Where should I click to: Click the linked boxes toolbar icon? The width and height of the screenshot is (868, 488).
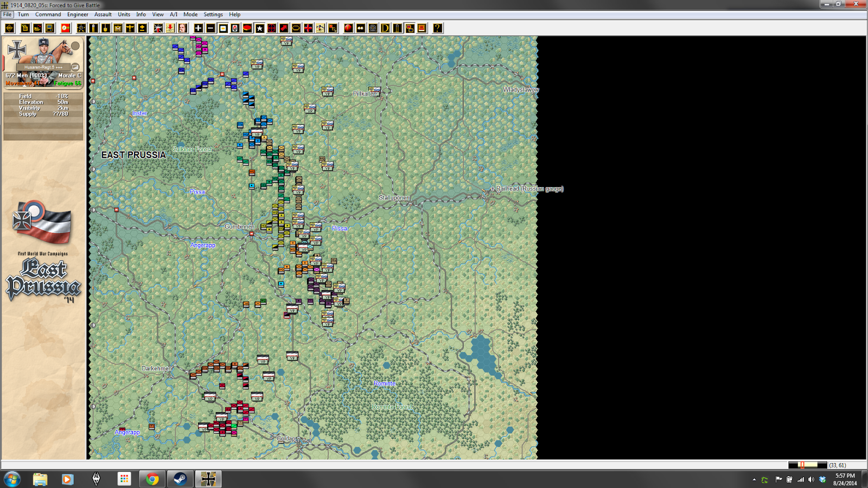[333, 28]
